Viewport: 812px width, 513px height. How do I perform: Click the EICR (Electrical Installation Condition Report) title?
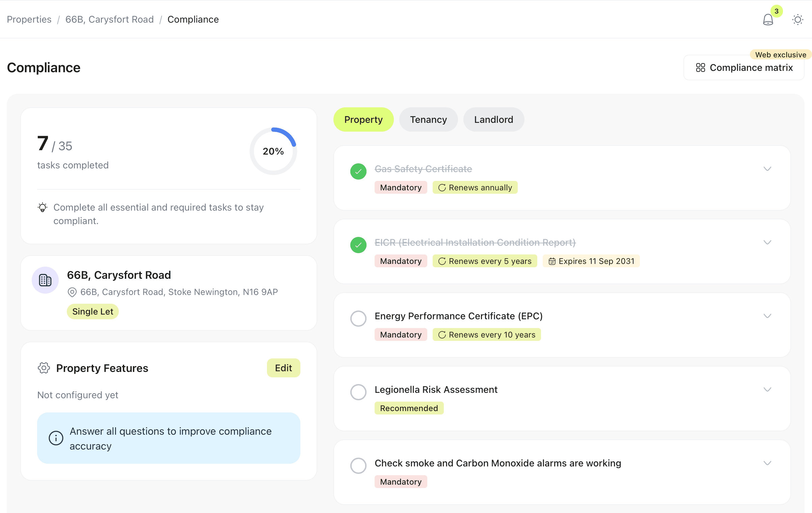click(x=475, y=242)
